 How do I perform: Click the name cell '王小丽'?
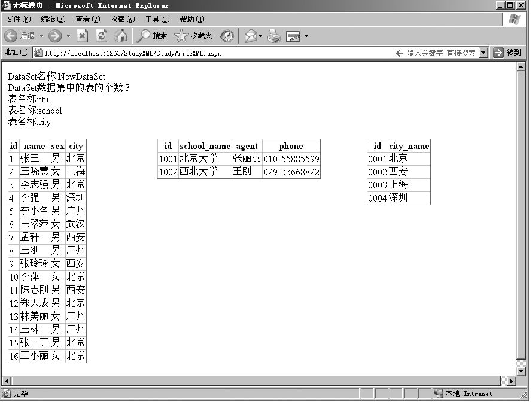(x=34, y=355)
